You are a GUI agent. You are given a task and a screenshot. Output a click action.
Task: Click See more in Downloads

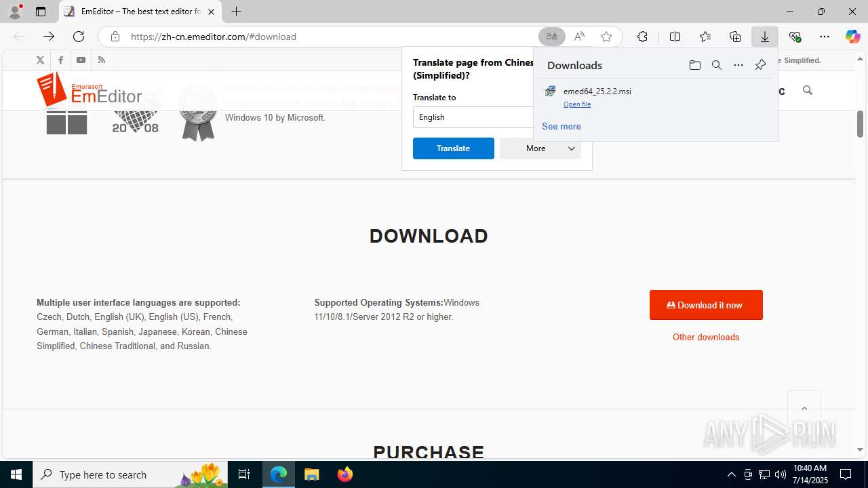561,126
